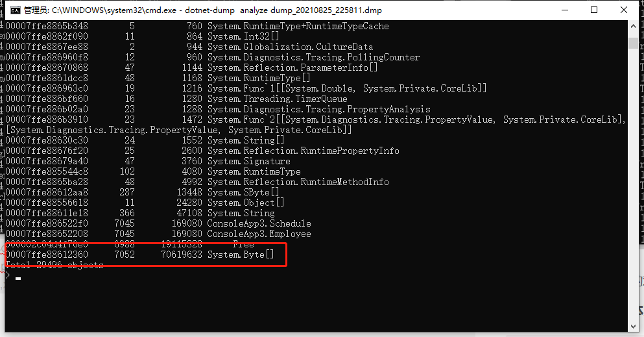Click the System.SByte[] row text
This screenshot has height=337, width=644.
point(243,192)
